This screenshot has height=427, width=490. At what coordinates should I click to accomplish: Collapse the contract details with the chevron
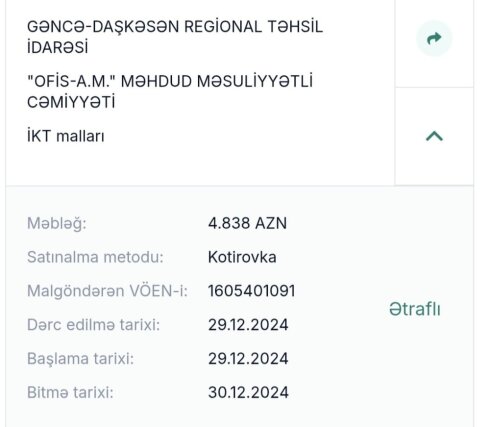434,136
